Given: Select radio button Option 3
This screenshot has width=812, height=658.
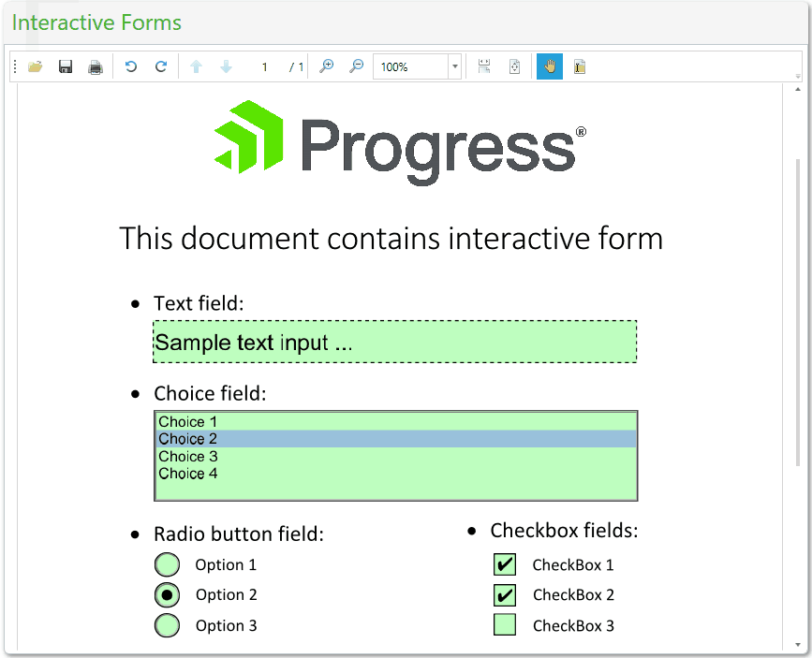Looking at the screenshot, I should [167, 625].
